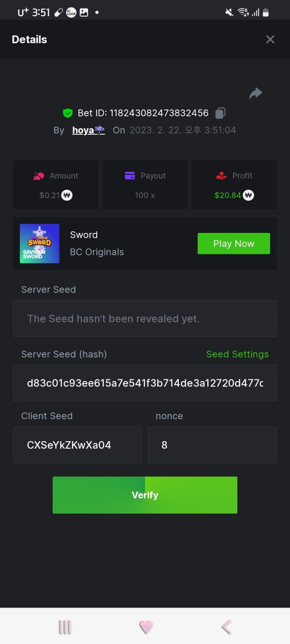Click the Verify button
The image size is (290, 644).
coord(145,495)
